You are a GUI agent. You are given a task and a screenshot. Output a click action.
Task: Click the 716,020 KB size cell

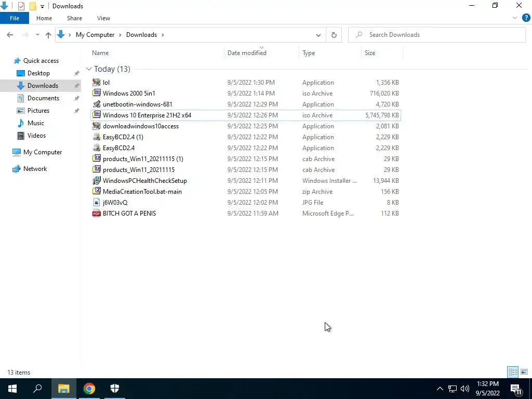tap(384, 94)
